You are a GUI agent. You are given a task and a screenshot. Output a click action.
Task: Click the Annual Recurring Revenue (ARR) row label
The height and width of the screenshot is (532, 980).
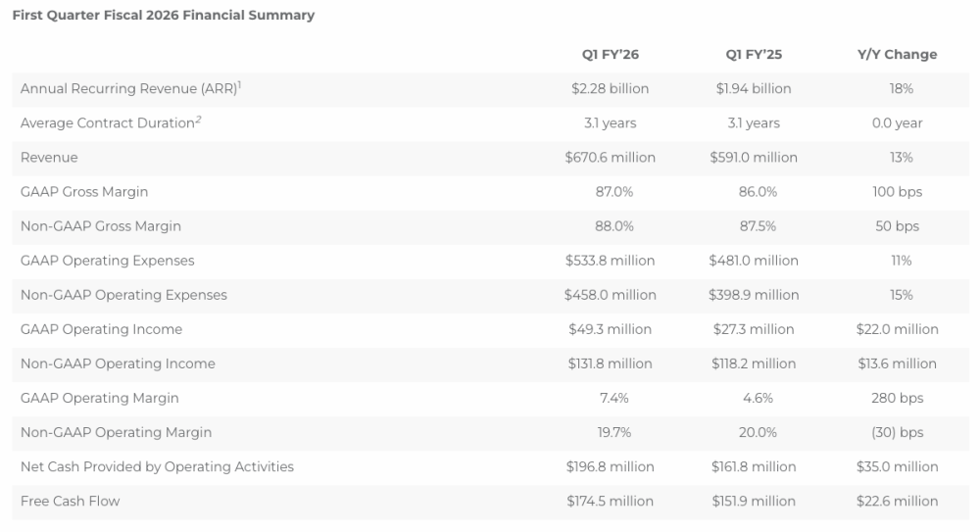(x=126, y=89)
